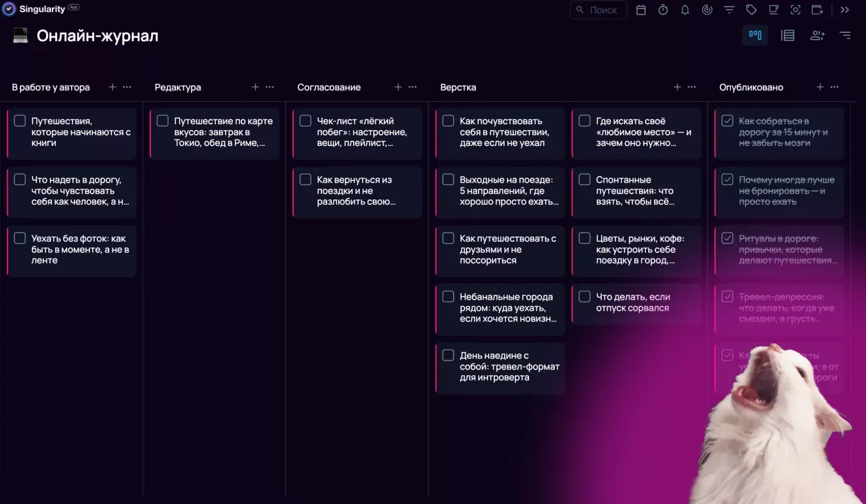The width and height of the screenshot is (866, 504).
Task: Check off the Небанальные города рядом task
Action: tap(448, 297)
